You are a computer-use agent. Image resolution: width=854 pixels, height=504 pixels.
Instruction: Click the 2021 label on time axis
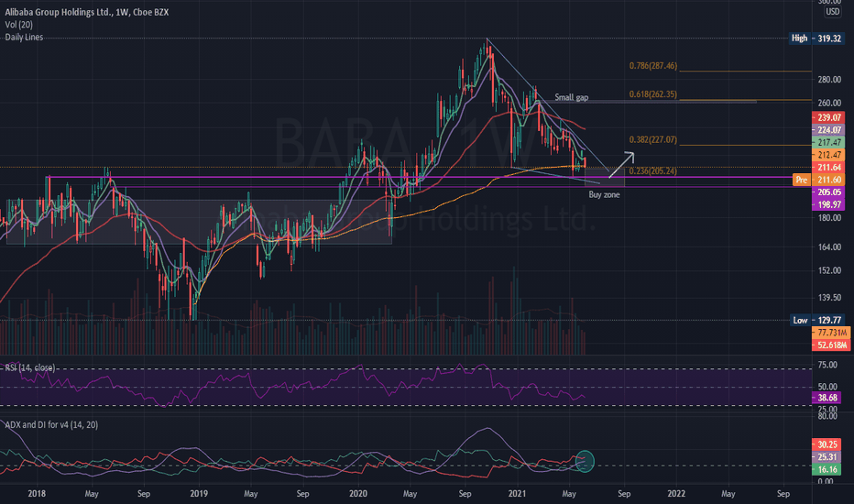[x=517, y=494]
